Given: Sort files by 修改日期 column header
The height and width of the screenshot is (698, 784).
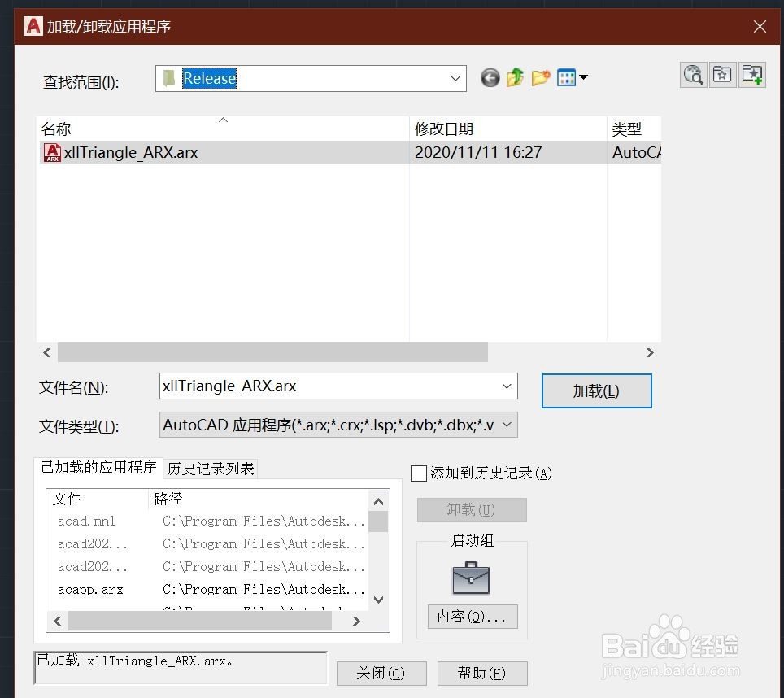Looking at the screenshot, I should pyautogui.click(x=508, y=129).
